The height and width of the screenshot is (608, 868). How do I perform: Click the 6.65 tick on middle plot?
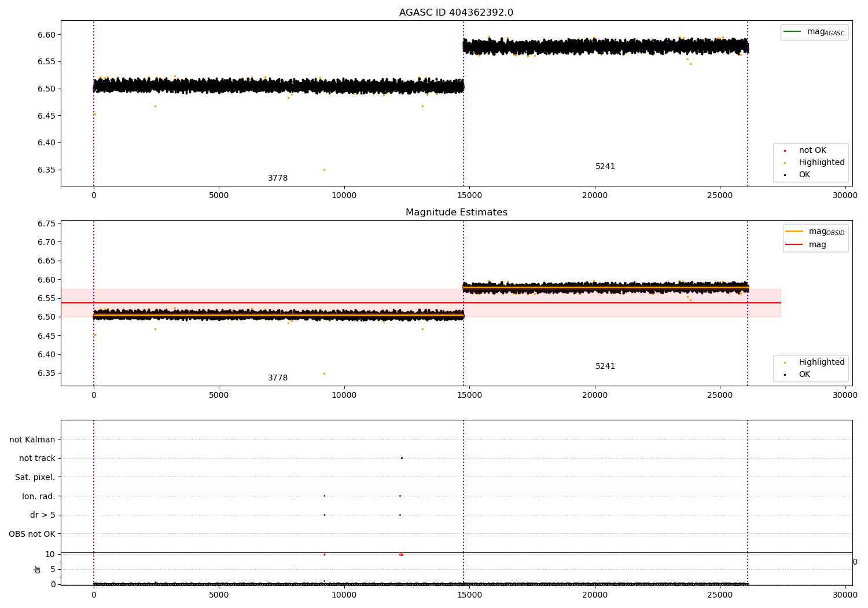[x=47, y=261]
